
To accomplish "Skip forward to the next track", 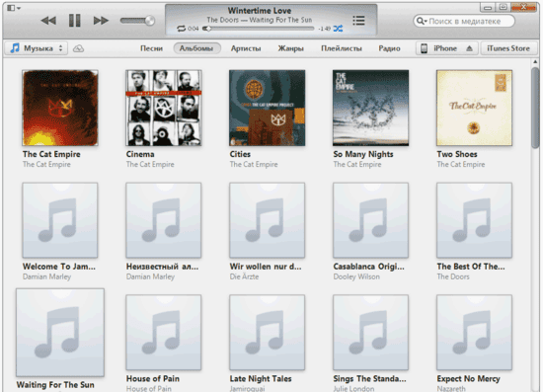I will point(101,21).
